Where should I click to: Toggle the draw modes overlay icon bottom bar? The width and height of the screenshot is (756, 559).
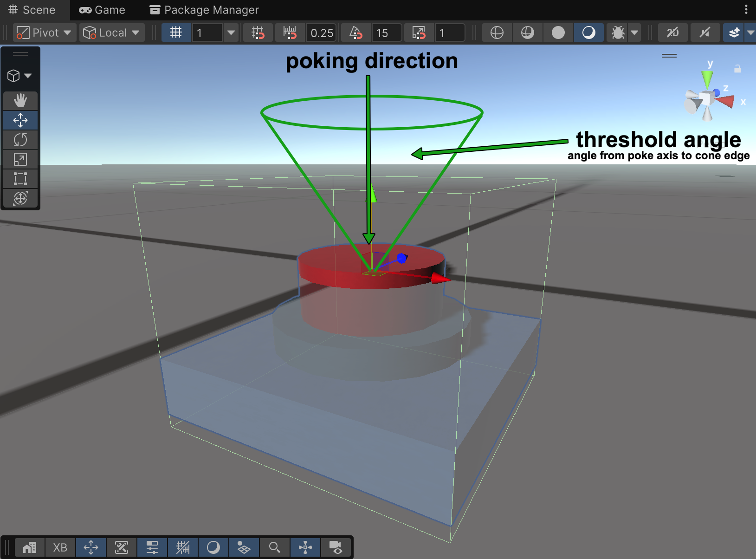[213, 547]
